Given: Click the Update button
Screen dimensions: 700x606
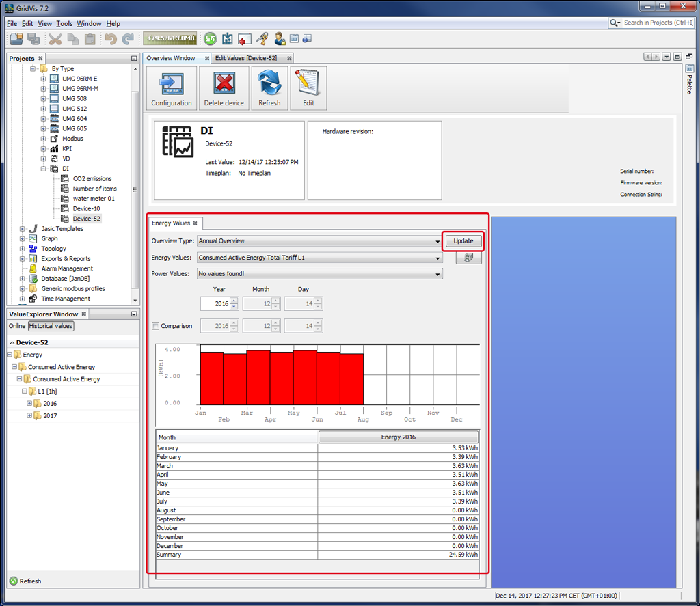Looking at the screenshot, I should 463,240.
